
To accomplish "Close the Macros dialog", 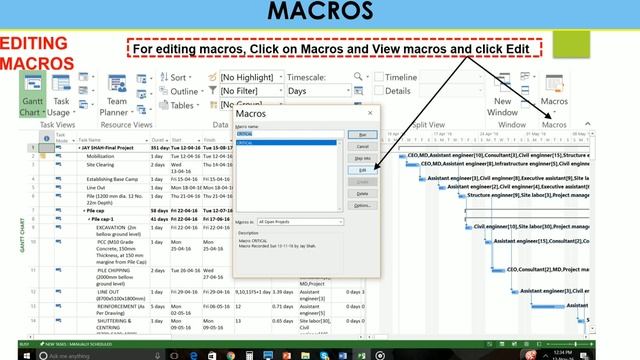I will [x=370, y=113].
